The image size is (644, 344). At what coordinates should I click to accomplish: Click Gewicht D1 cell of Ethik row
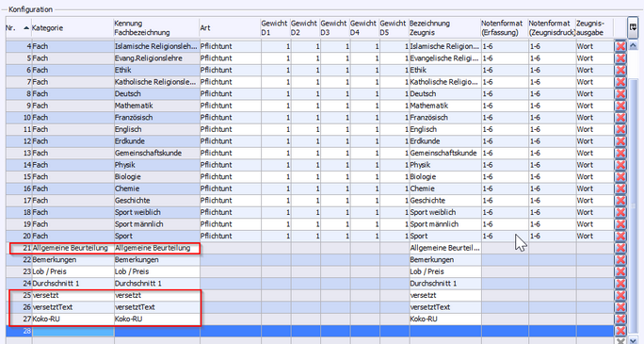[x=276, y=71]
